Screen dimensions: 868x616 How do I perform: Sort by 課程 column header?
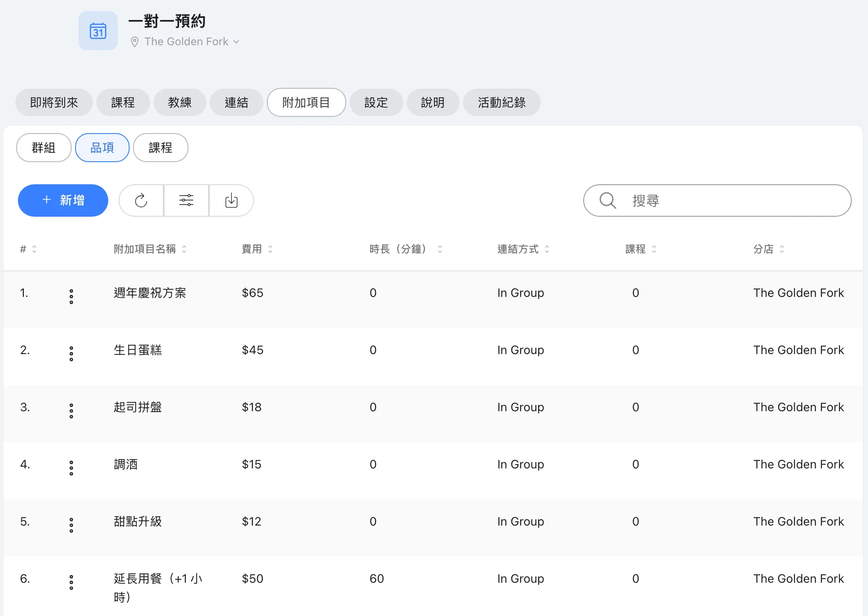[641, 249]
